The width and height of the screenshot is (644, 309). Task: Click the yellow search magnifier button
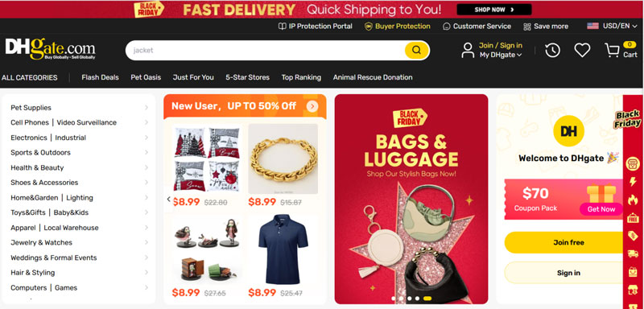pyautogui.click(x=416, y=50)
